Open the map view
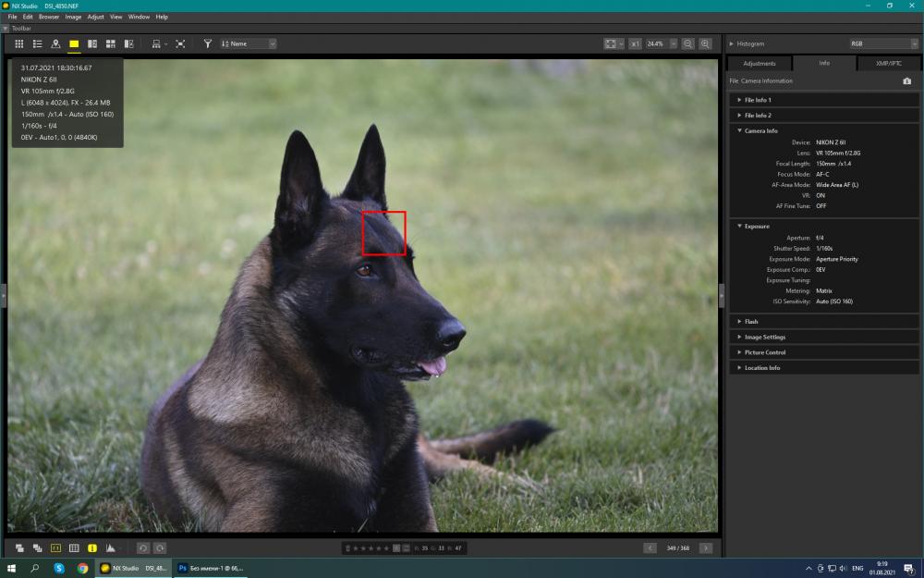The width and height of the screenshot is (924, 578). [55, 43]
